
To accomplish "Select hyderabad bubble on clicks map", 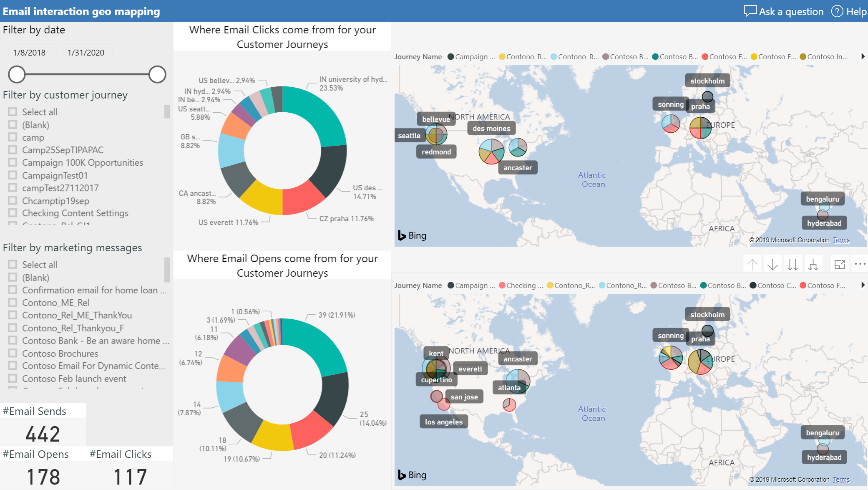I will [x=823, y=215].
